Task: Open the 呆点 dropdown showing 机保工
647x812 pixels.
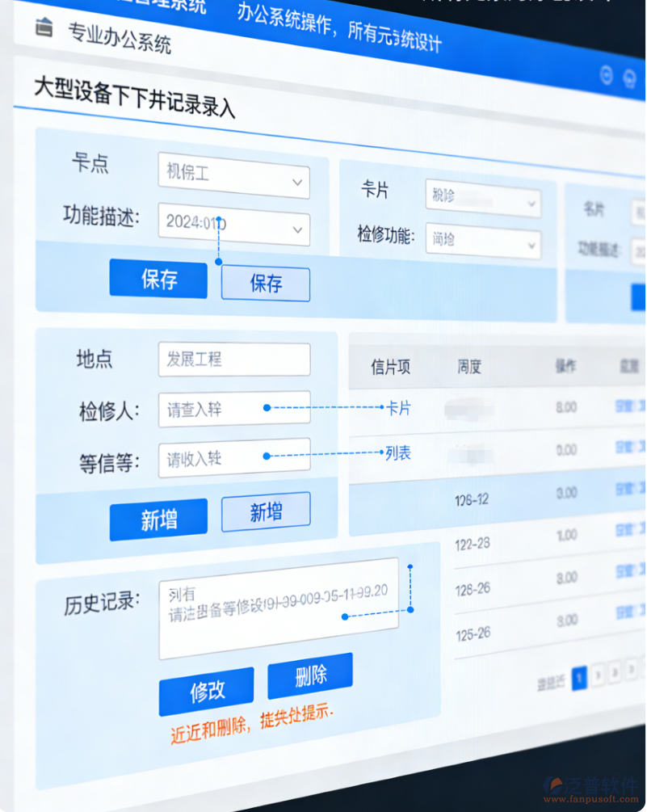Action: point(233,181)
